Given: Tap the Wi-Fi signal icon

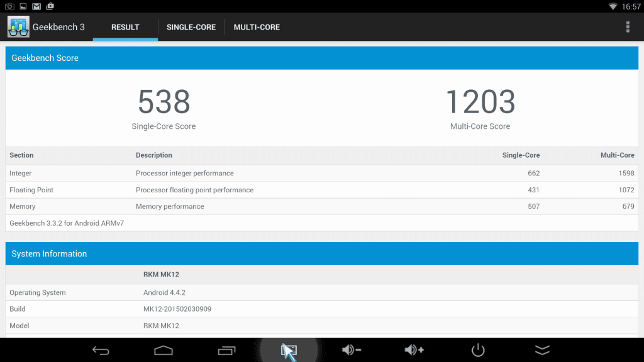Looking at the screenshot, I should [613, 6].
